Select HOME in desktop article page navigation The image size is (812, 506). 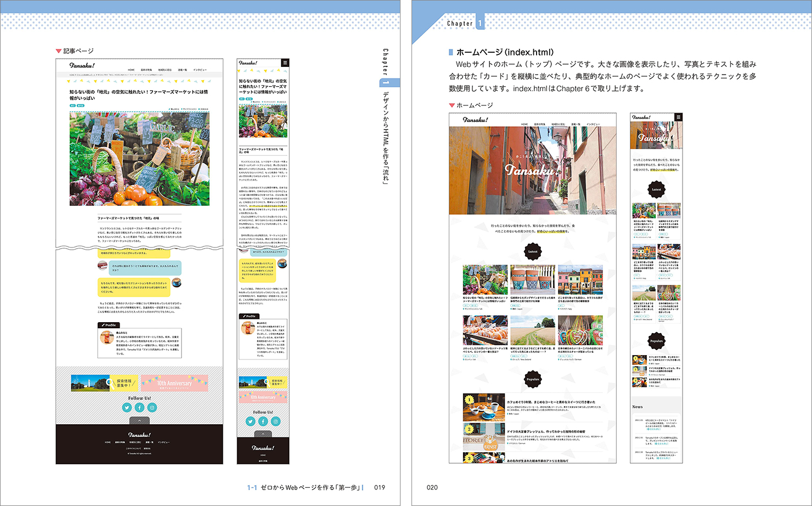[x=131, y=70]
